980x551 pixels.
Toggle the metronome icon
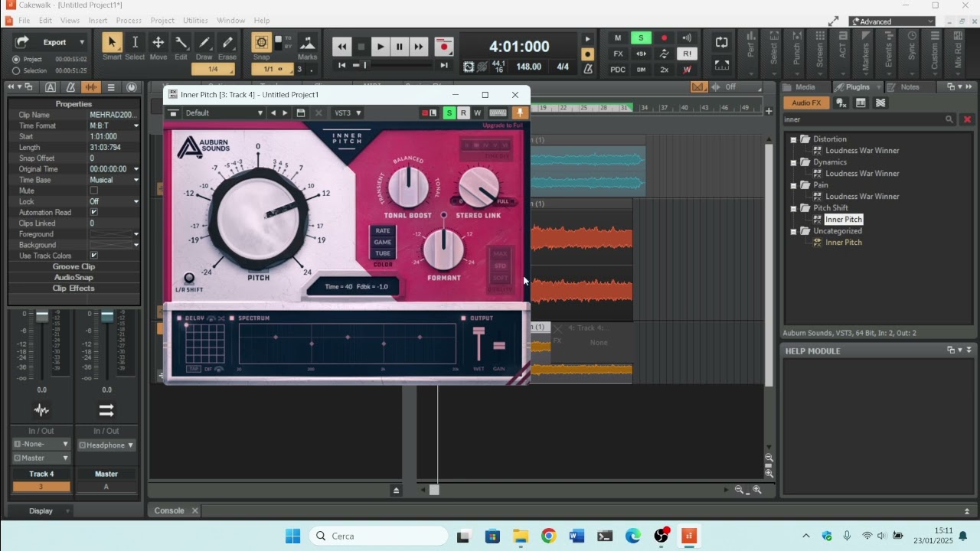(588, 69)
